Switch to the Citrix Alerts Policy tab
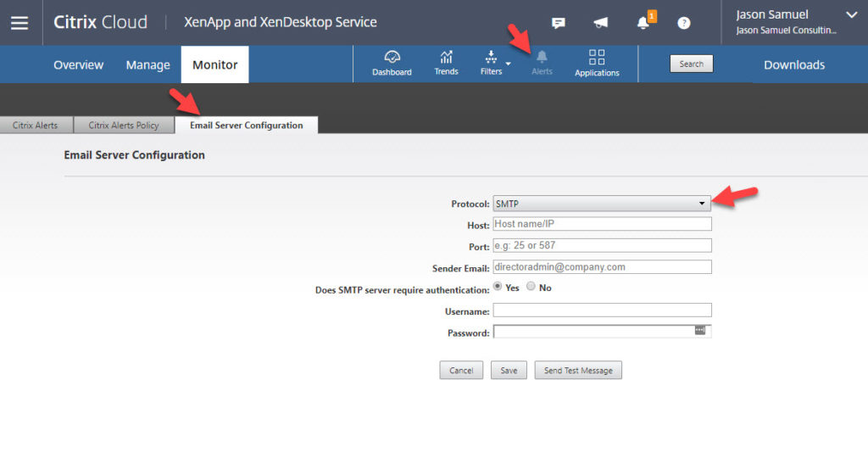Screen dimensions: 868x464 coord(124,126)
